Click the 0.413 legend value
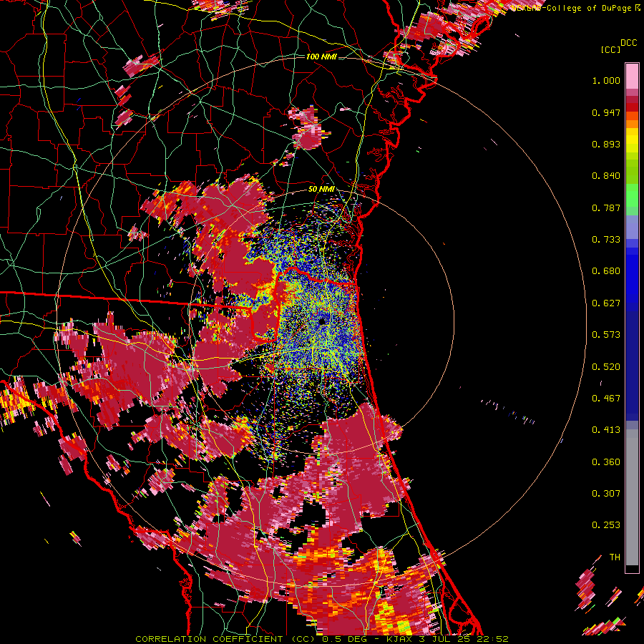 [x=606, y=430]
